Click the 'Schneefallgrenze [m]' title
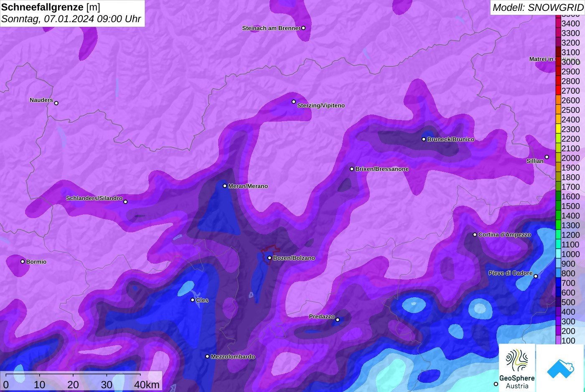This screenshot has height=392, width=585. click(51, 7)
